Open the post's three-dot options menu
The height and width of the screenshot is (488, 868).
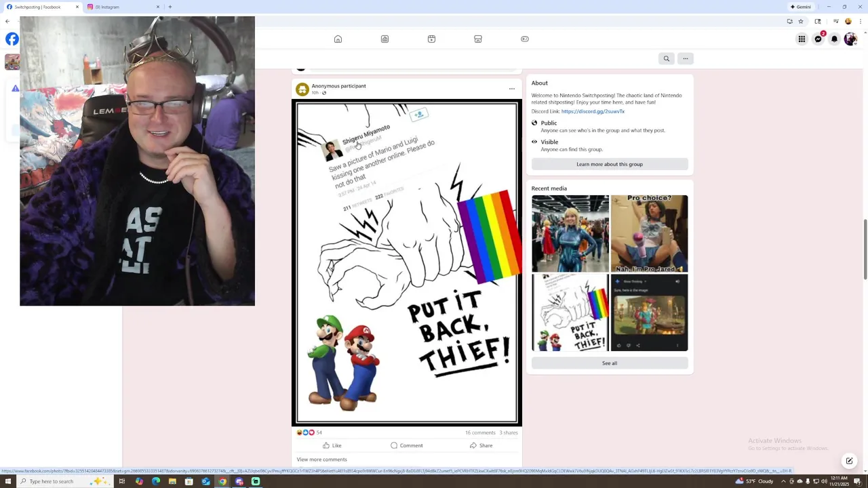[x=512, y=89]
